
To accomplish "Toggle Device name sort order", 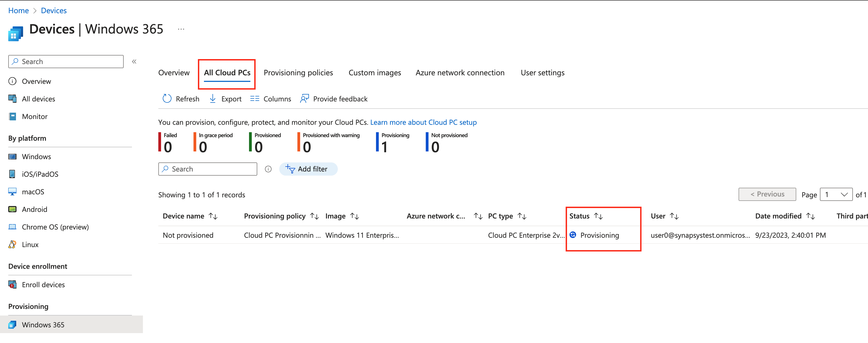I will pyautogui.click(x=214, y=216).
